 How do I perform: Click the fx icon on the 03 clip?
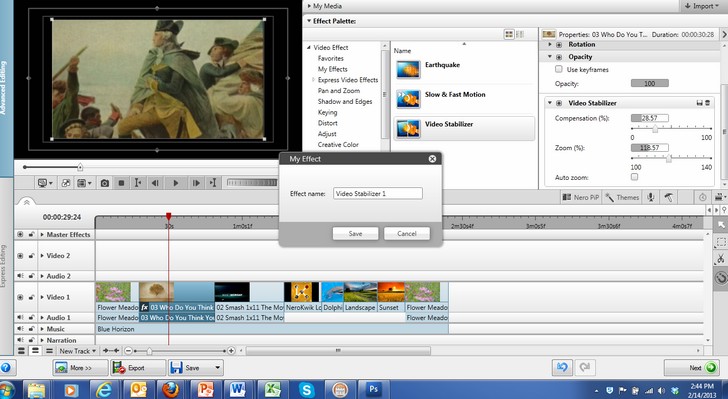144,307
